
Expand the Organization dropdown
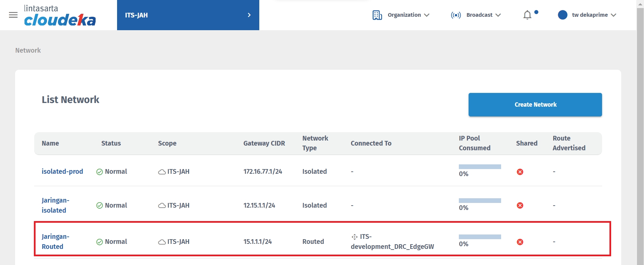click(x=408, y=15)
